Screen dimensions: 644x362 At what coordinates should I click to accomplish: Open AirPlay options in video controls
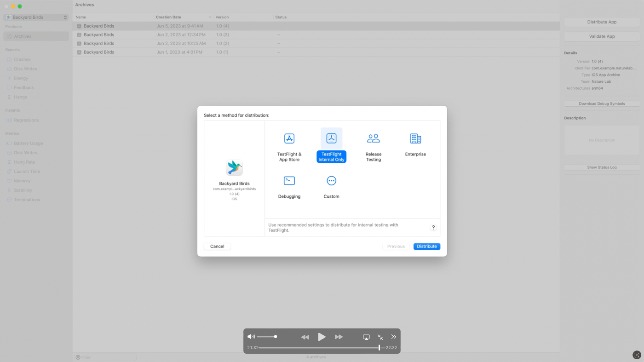coord(367,337)
